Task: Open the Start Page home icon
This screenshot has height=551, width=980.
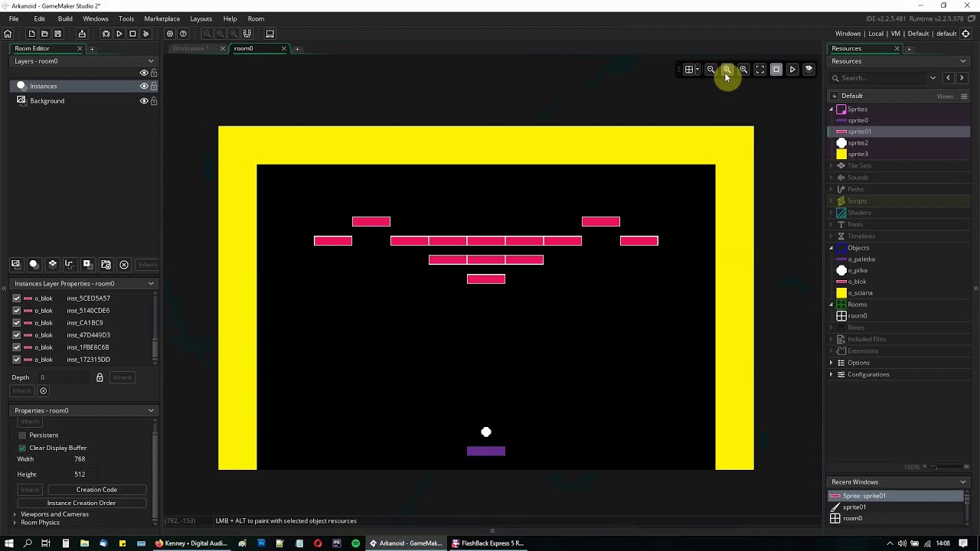Action: point(8,34)
